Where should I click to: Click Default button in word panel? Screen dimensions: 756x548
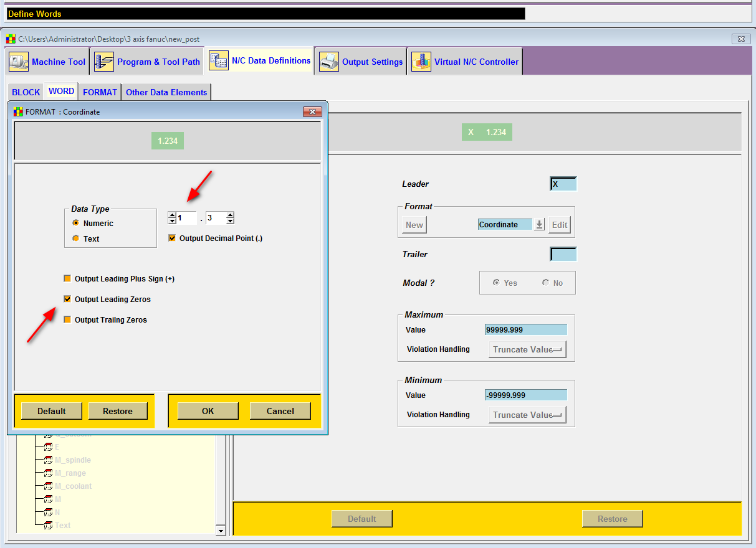point(362,519)
